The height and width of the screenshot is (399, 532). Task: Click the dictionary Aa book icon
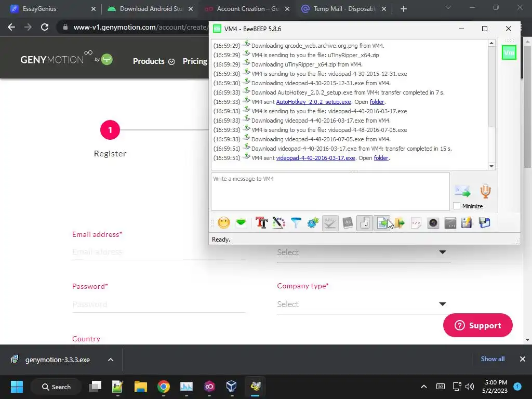(348, 223)
